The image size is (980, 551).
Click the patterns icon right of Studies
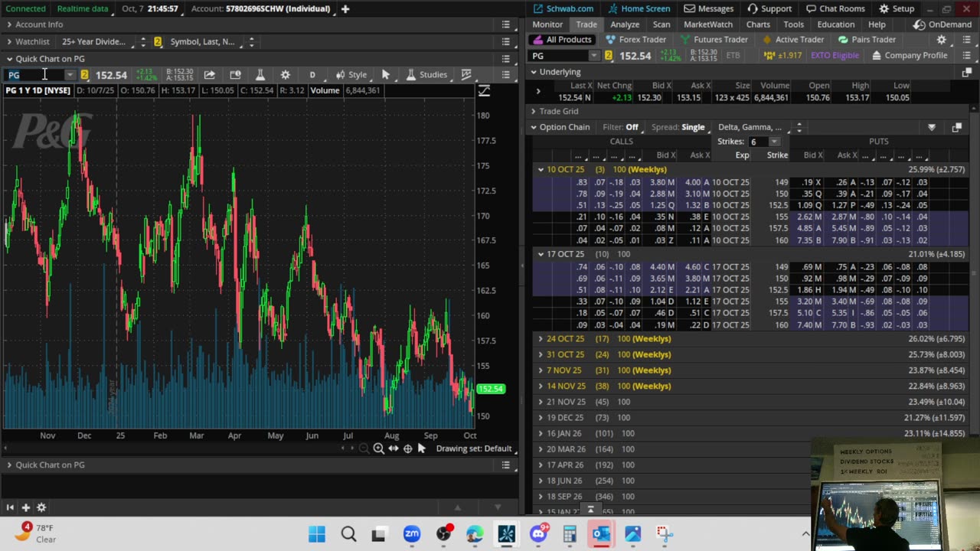click(x=466, y=74)
